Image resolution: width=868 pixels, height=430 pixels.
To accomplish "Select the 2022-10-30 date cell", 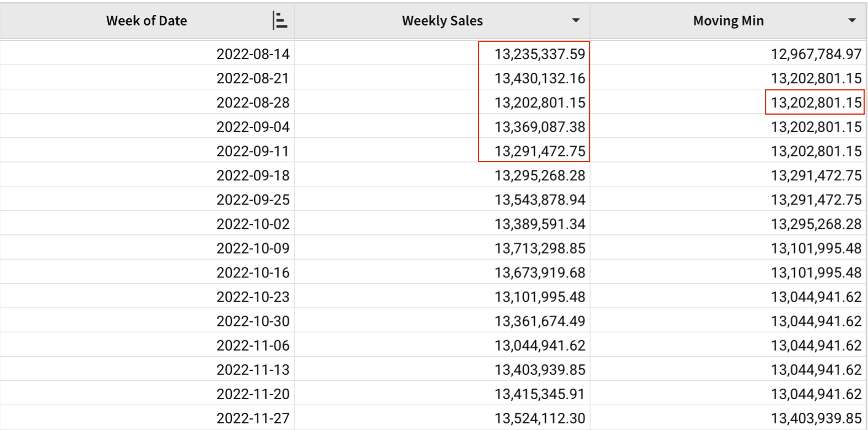I will tap(253, 321).
